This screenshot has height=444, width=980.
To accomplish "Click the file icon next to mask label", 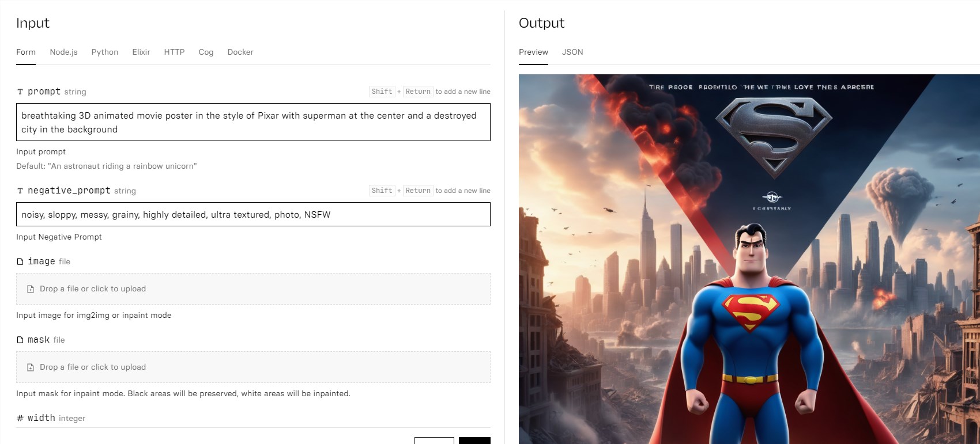I will [20, 340].
